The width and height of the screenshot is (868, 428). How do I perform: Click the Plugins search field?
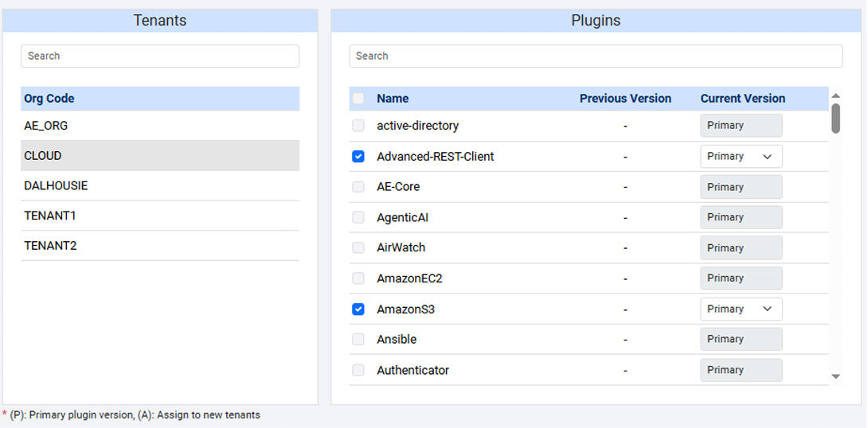tap(596, 56)
